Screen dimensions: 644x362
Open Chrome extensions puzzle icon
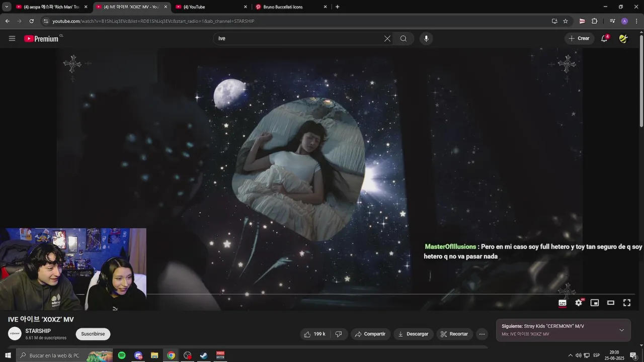coord(594,21)
